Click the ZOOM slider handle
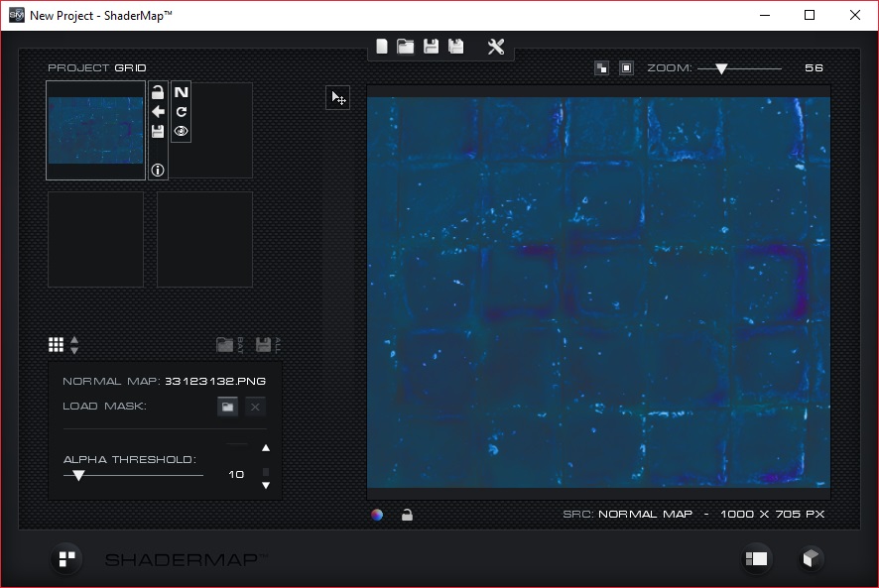 tap(721, 68)
